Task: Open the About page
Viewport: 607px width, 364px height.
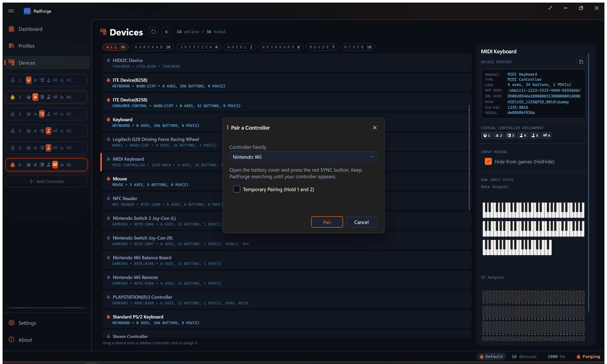Action: (x=47, y=340)
